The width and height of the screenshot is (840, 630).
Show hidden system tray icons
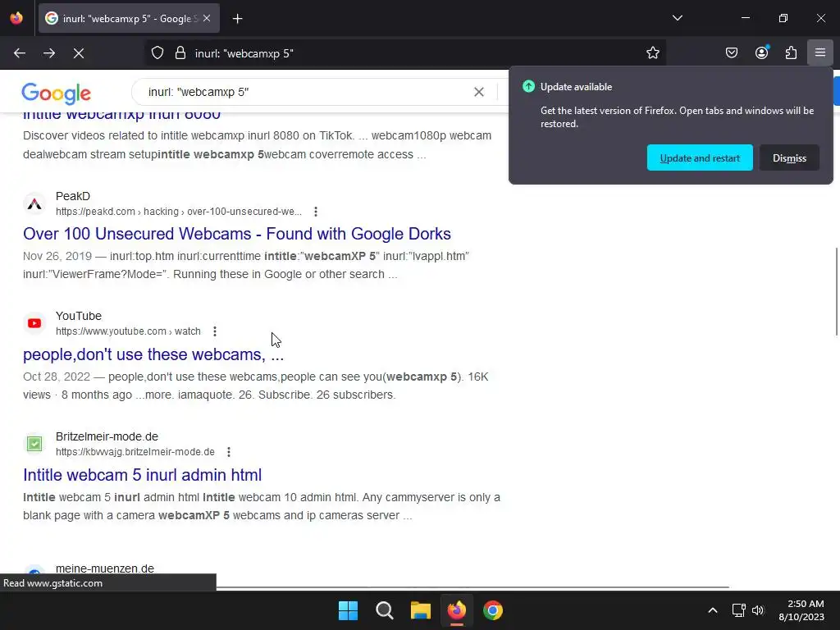(x=713, y=610)
